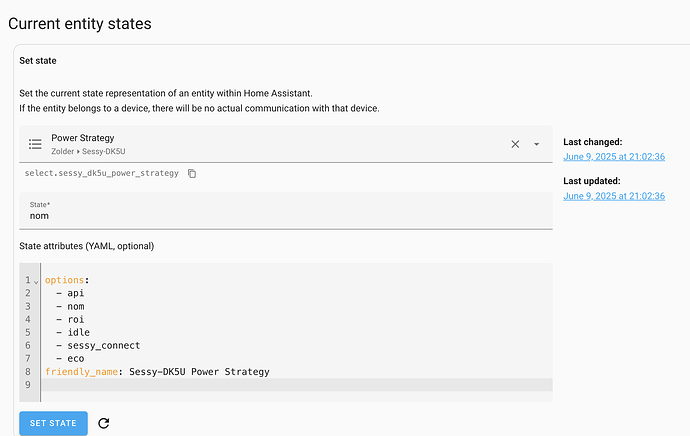Viewport: 690px width, 436px height.
Task: Click the refresh icon beside SET STATE
Action: pyautogui.click(x=104, y=423)
